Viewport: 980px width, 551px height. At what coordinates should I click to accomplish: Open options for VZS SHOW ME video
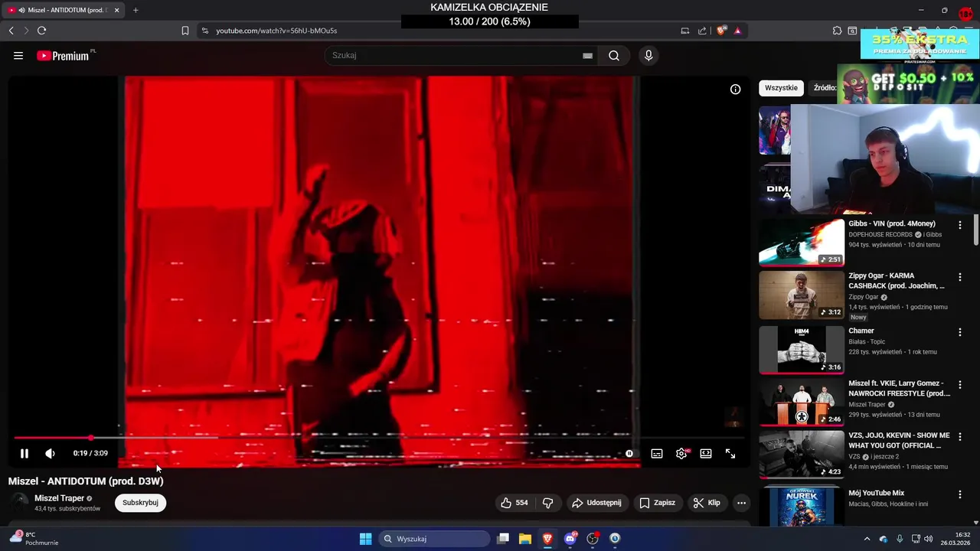point(960,436)
